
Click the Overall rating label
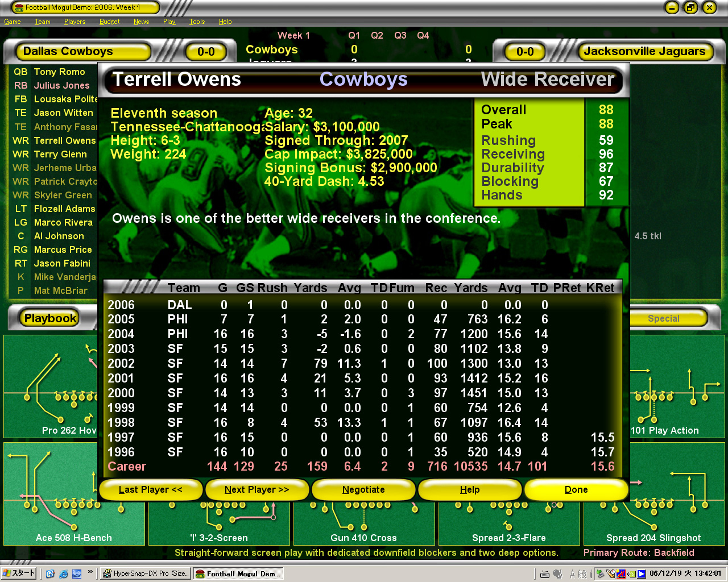point(503,110)
